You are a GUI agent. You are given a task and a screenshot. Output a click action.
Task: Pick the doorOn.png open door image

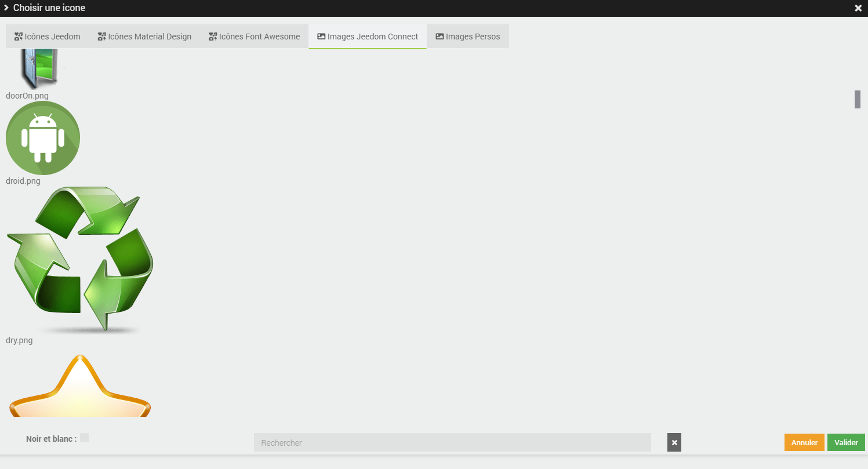coord(41,70)
